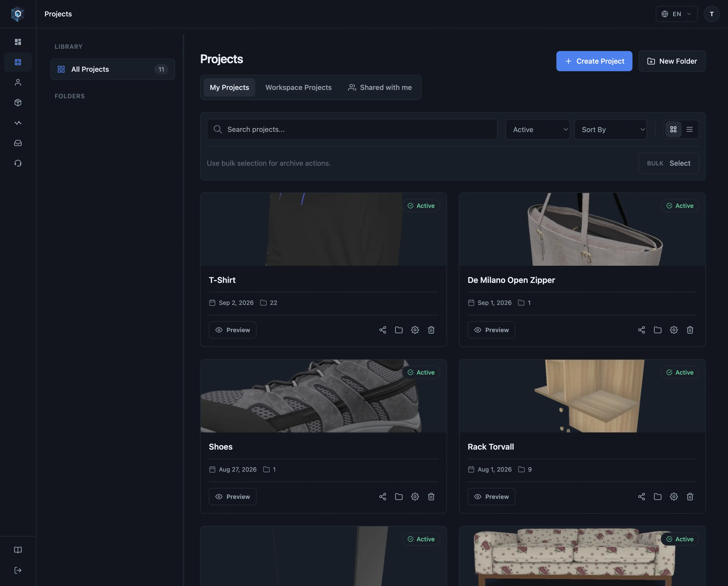Click the New Folder button
728x586 pixels.
(672, 61)
